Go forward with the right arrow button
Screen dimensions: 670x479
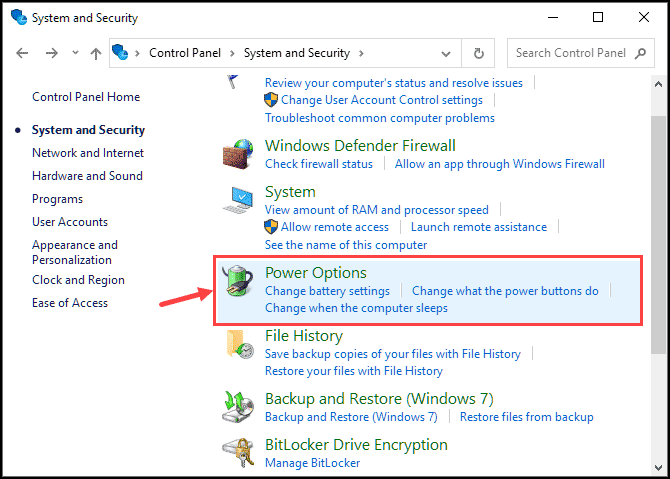[x=52, y=53]
